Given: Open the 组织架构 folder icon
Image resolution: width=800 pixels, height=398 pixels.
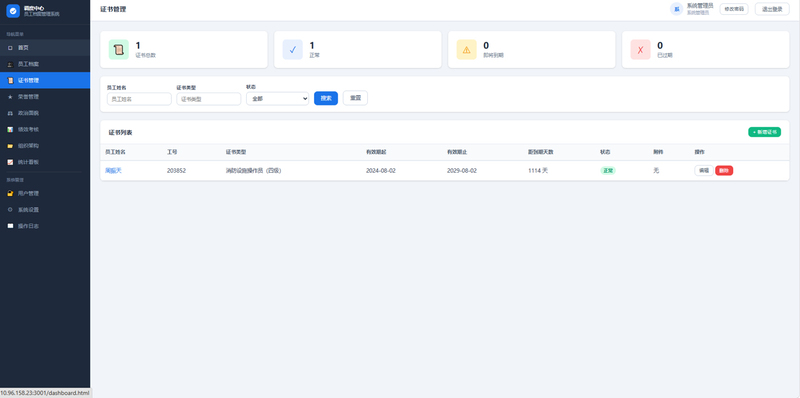Looking at the screenshot, I should (x=10, y=146).
